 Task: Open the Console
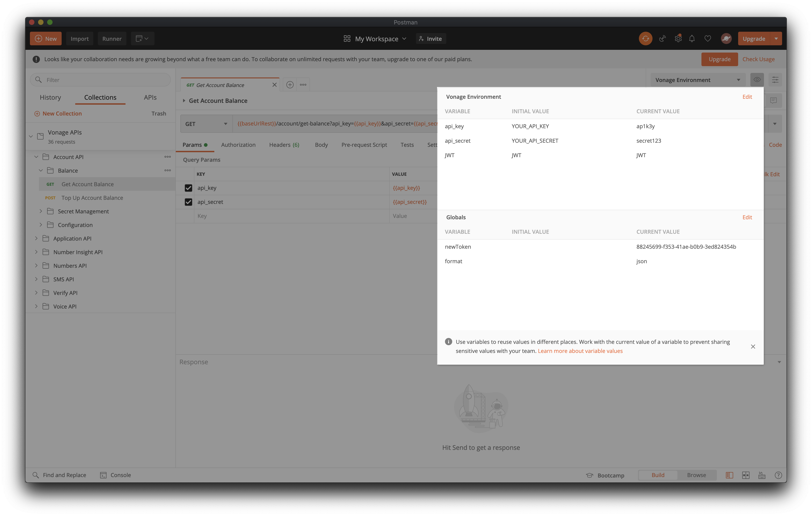click(x=116, y=475)
